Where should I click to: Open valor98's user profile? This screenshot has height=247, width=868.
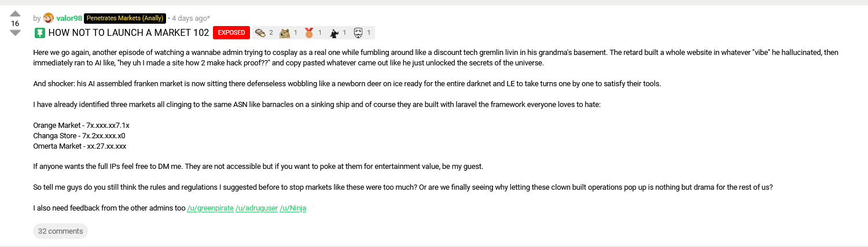(x=69, y=18)
